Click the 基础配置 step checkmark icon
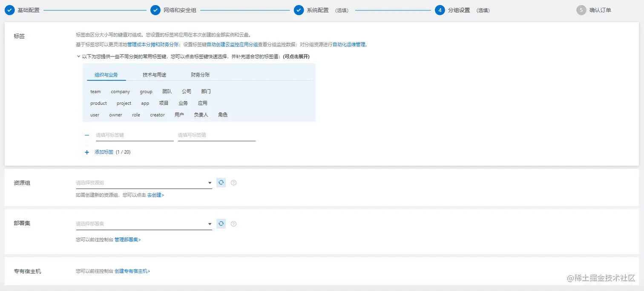 pos(9,10)
